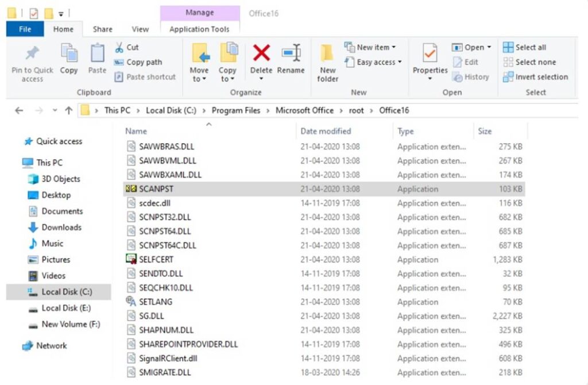The width and height of the screenshot is (588, 385).
Task: Click Invert selection
Action: 536,77
